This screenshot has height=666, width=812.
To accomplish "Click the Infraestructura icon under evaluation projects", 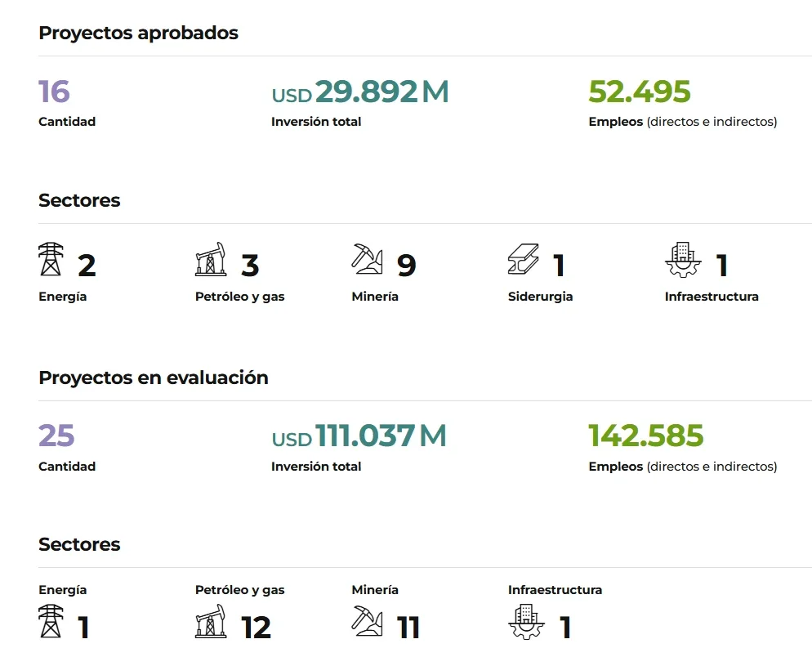I will (526, 622).
